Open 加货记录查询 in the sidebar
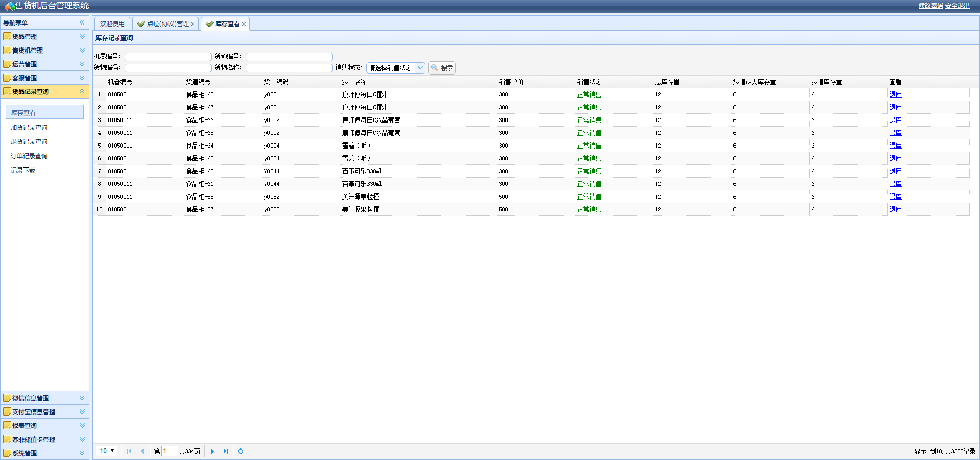The height and width of the screenshot is (460, 980). pyautogui.click(x=29, y=128)
